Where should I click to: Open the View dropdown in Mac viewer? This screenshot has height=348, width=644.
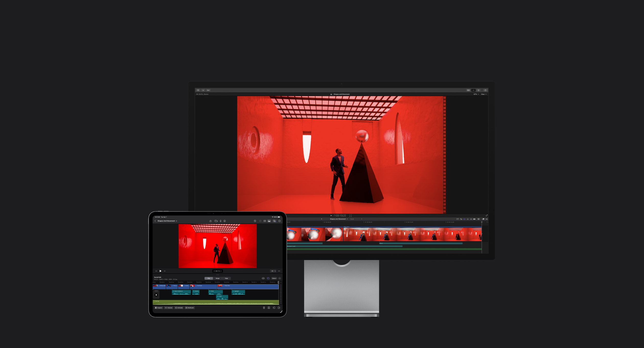tap(483, 94)
